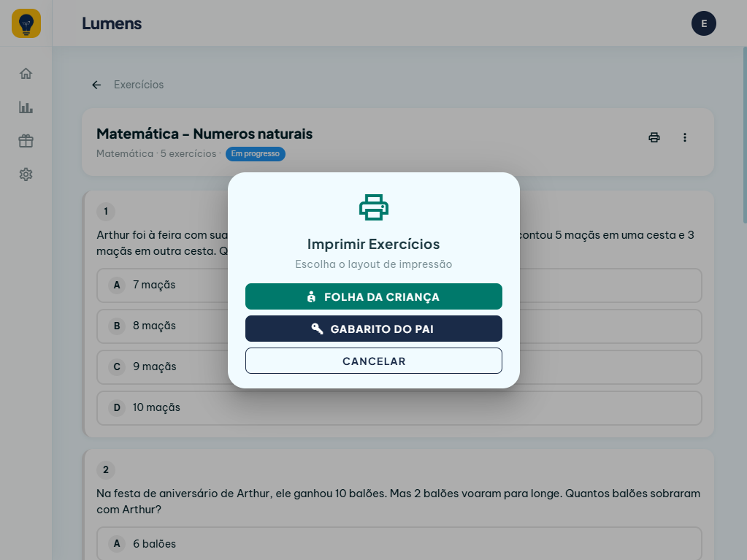This screenshot has width=747, height=560.
Task: Click the Exercícios breadcrumb link
Action: click(x=139, y=85)
